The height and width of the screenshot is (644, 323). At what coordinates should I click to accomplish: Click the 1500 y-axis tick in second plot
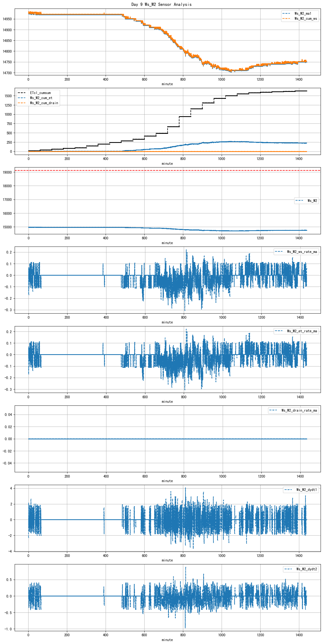tap(8, 96)
